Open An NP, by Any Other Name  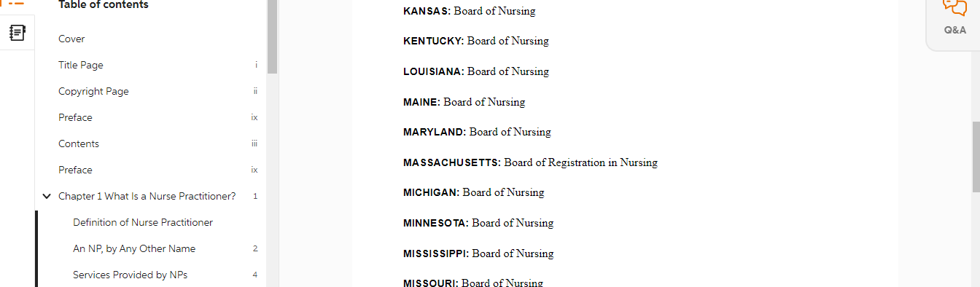[134, 248]
